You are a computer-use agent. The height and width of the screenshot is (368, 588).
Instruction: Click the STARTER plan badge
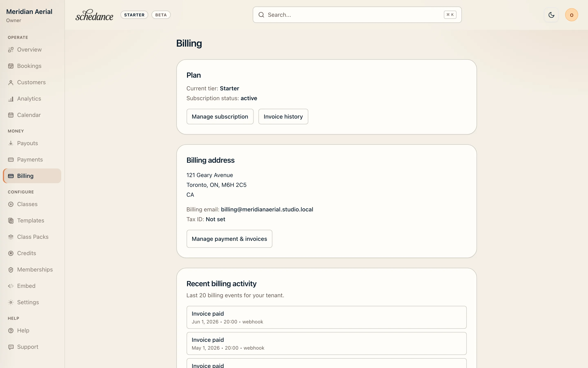point(134,15)
